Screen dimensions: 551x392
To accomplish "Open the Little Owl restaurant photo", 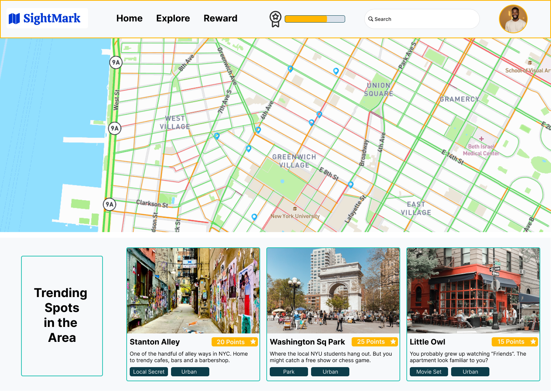I will click(473, 291).
